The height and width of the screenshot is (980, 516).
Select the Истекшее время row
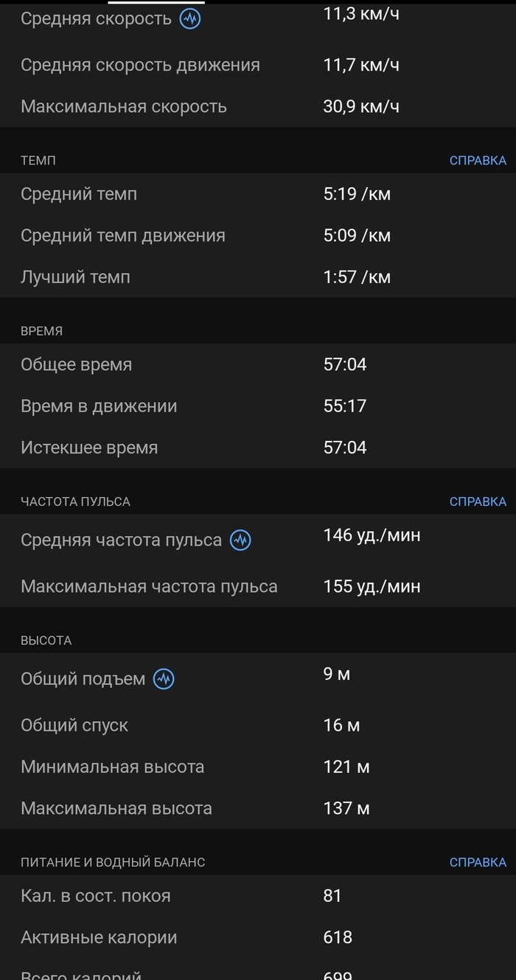tap(258, 448)
